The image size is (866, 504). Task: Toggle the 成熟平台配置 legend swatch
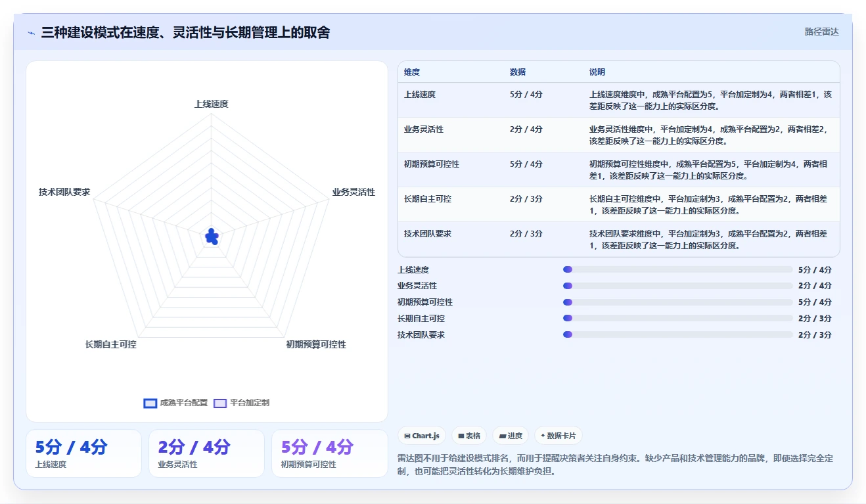point(150,403)
